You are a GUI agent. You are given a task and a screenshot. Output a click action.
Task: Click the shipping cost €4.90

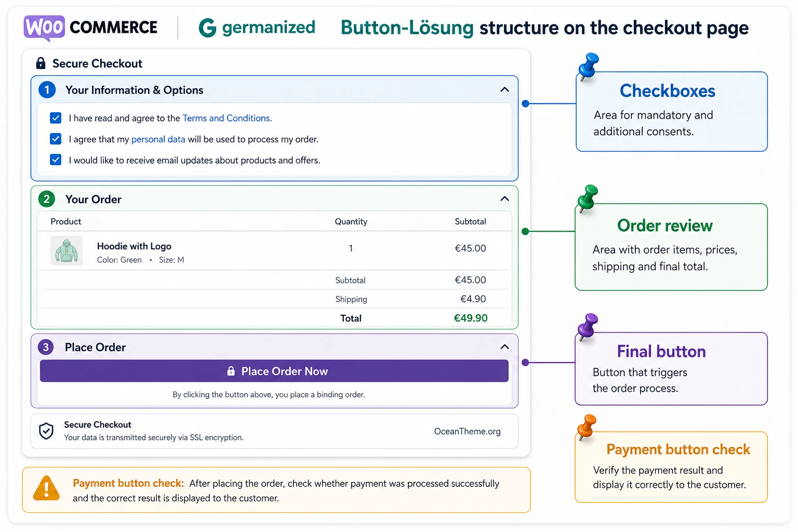[473, 299]
